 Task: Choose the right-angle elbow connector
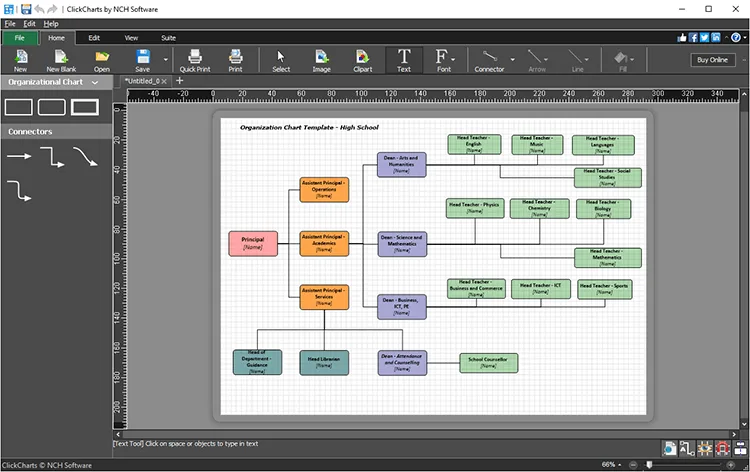(x=52, y=157)
